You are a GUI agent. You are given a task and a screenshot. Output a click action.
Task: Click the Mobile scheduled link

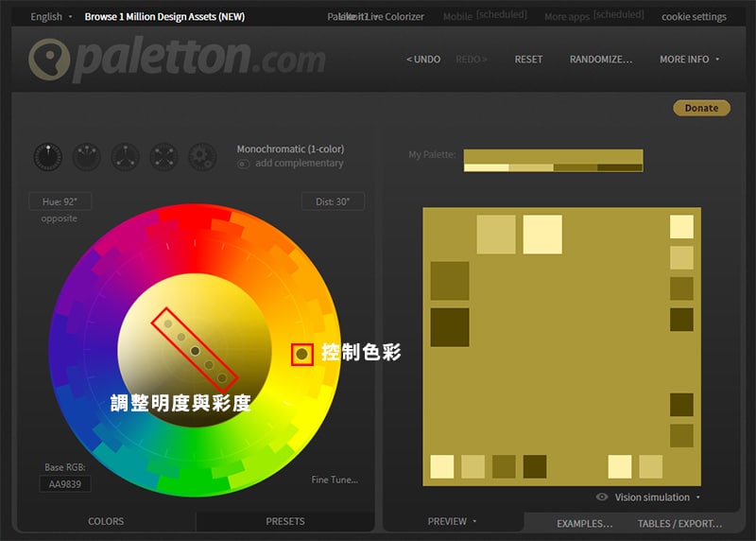[x=485, y=16]
